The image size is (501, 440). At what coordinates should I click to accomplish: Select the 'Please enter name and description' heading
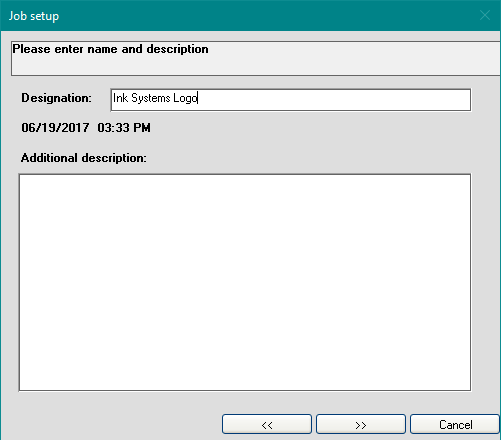[110, 49]
